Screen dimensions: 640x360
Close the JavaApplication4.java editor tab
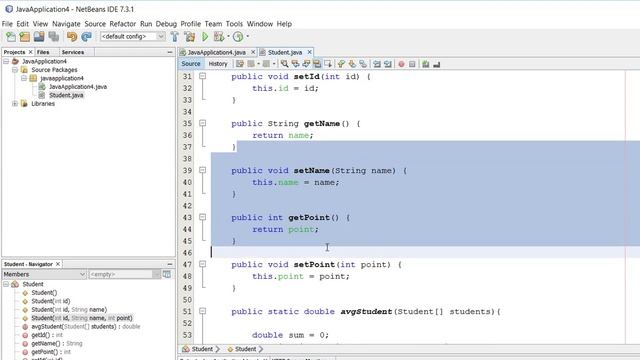tap(253, 52)
